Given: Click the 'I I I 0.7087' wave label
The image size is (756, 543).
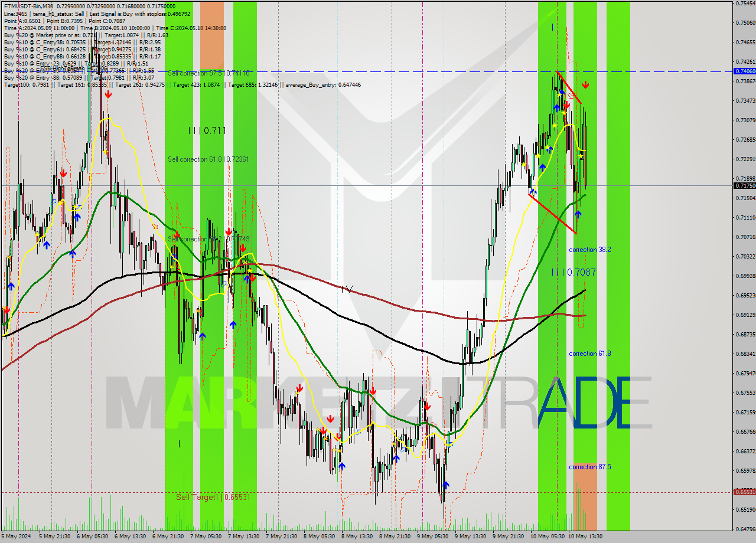Looking at the screenshot, I should [x=573, y=272].
